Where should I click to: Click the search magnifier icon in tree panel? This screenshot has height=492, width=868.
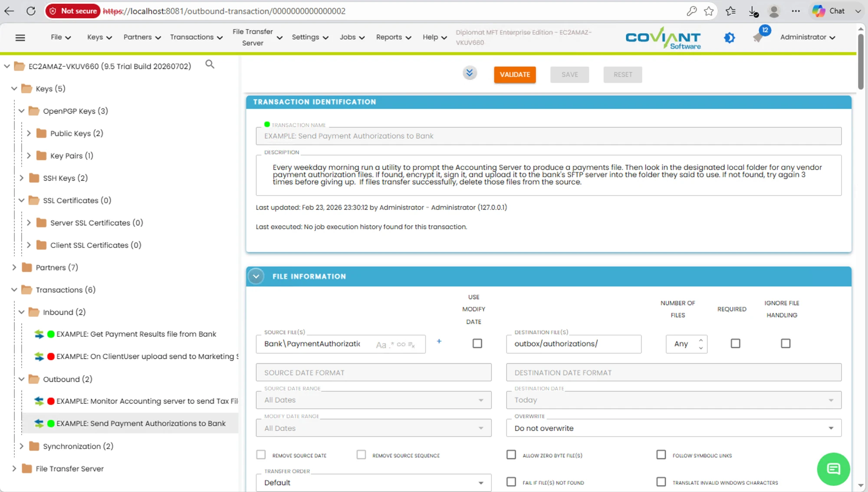pyautogui.click(x=210, y=64)
